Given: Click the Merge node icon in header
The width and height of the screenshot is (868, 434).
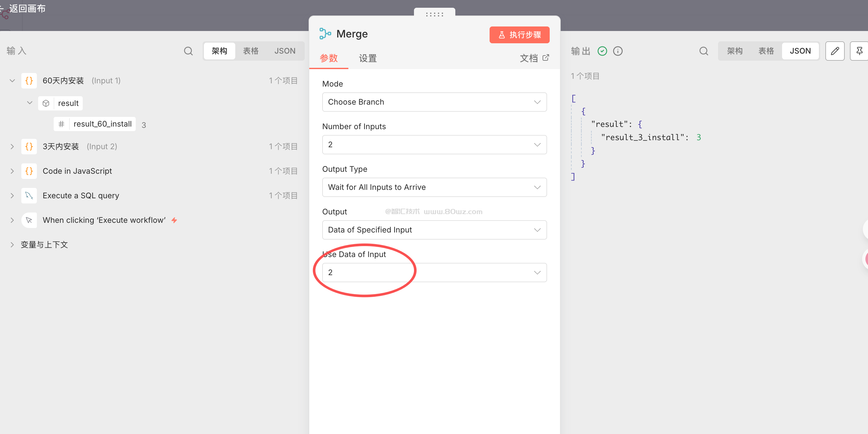Looking at the screenshot, I should pos(325,34).
